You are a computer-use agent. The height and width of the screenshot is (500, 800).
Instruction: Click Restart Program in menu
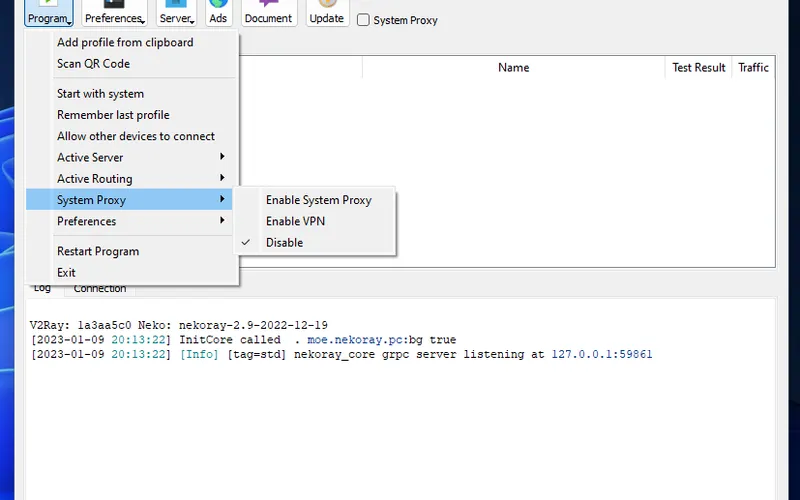(98, 251)
